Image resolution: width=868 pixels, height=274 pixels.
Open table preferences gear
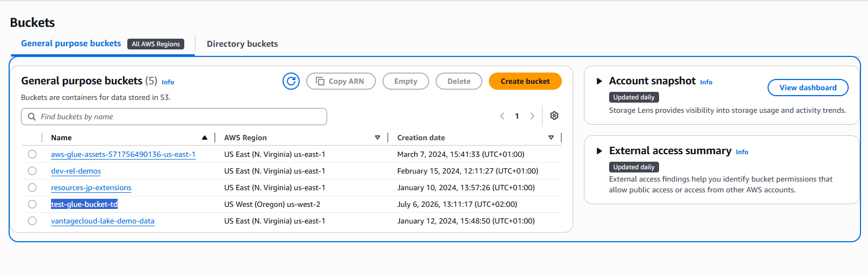click(554, 116)
